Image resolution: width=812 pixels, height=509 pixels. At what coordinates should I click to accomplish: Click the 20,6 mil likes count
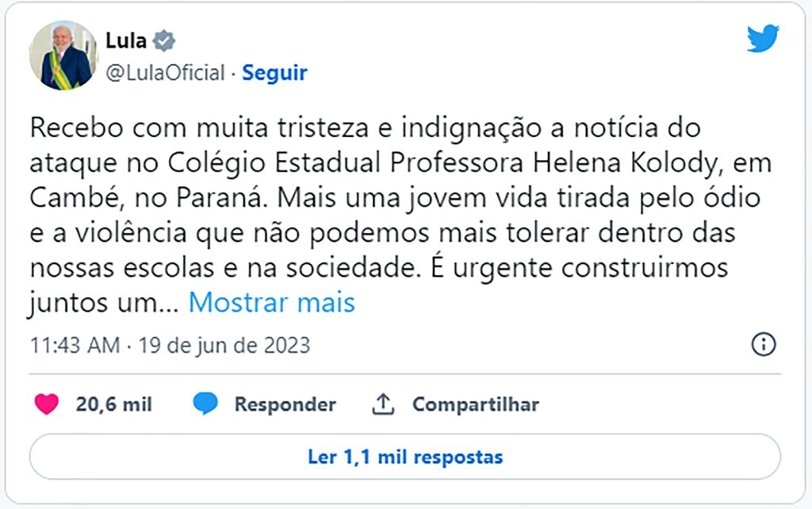[x=113, y=404]
